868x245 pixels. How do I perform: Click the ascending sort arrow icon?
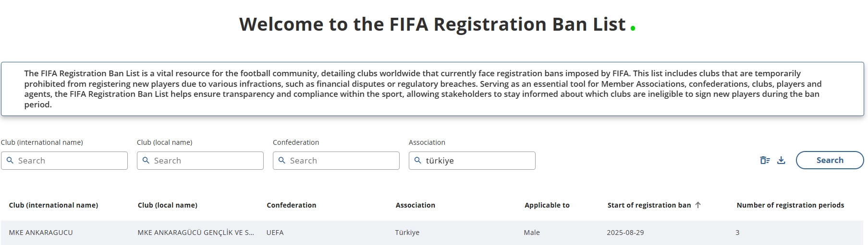tap(698, 205)
